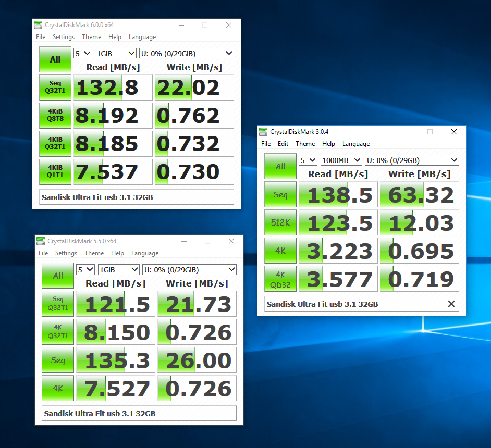This screenshot has height=448, width=491.
Task: Click the 63.32 Seq write result
Action: coord(421,195)
